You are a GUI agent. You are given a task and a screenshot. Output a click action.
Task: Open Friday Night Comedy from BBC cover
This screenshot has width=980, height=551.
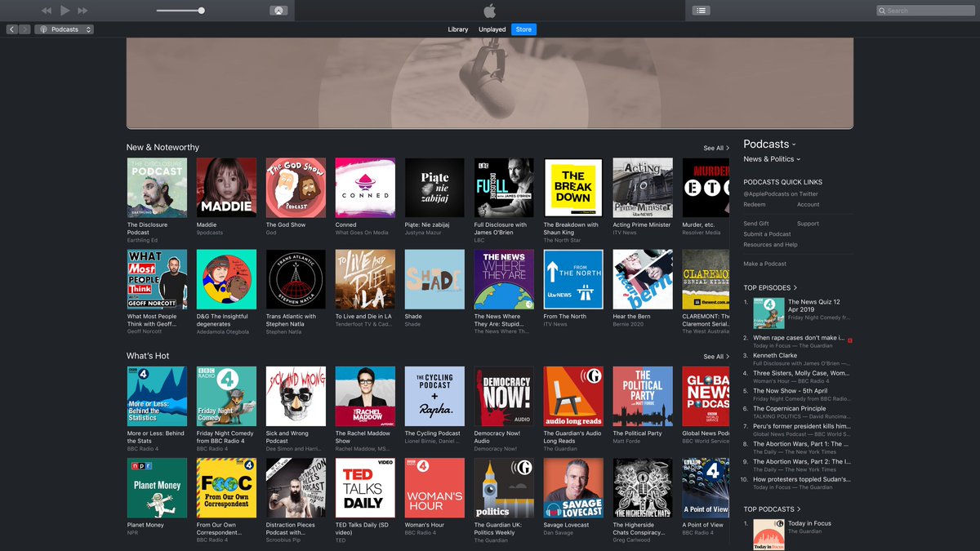(x=226, y=396)
